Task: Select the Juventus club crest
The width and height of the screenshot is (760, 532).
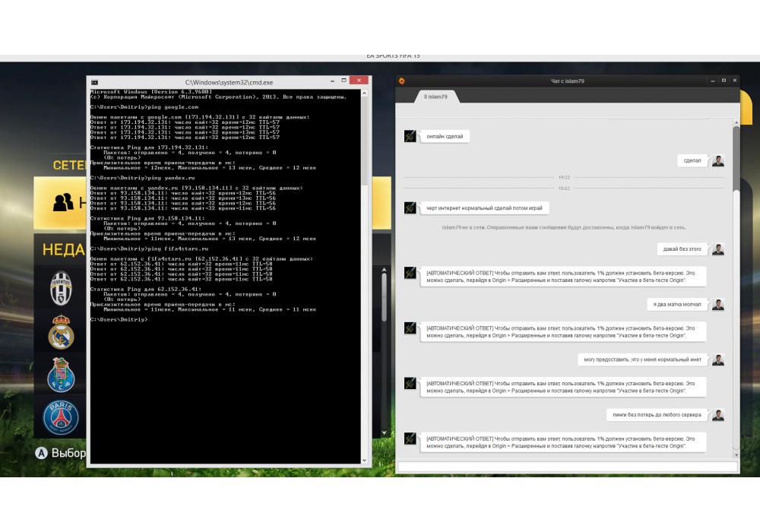Action: pyautogui.click(x=61, y=288)
